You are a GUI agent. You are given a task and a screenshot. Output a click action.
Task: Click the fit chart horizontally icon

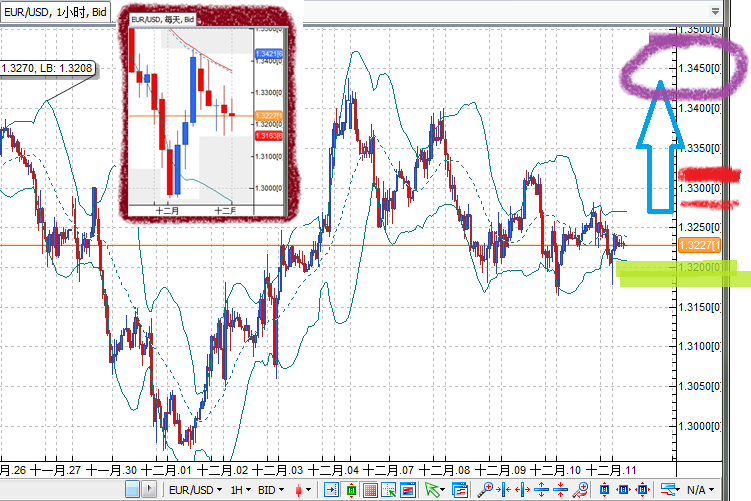[623, 490]
